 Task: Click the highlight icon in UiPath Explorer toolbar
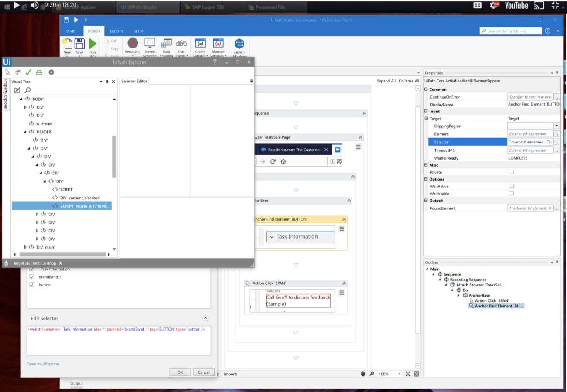tap(39, 72)
